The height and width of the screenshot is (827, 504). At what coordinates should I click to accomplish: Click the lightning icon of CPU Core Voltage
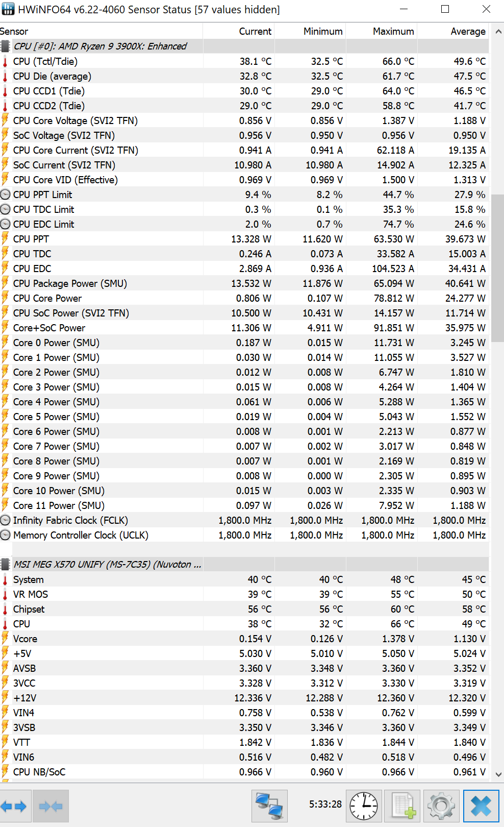coord(5,120)
